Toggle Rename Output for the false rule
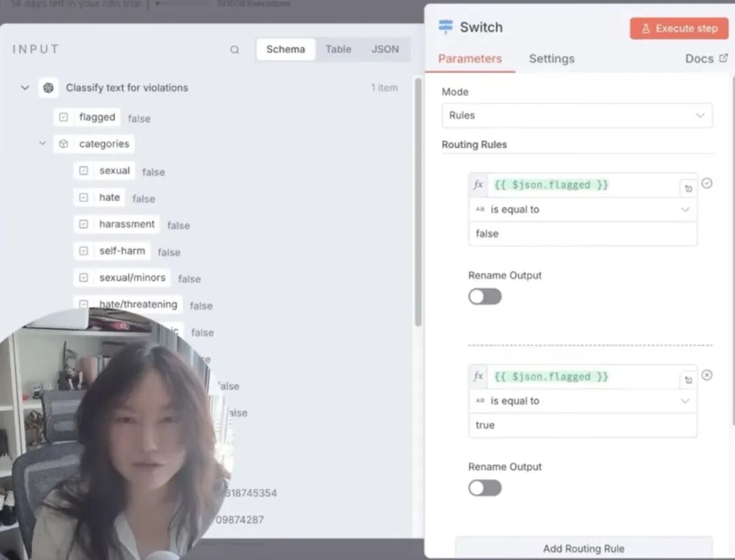 click(485, 296)
